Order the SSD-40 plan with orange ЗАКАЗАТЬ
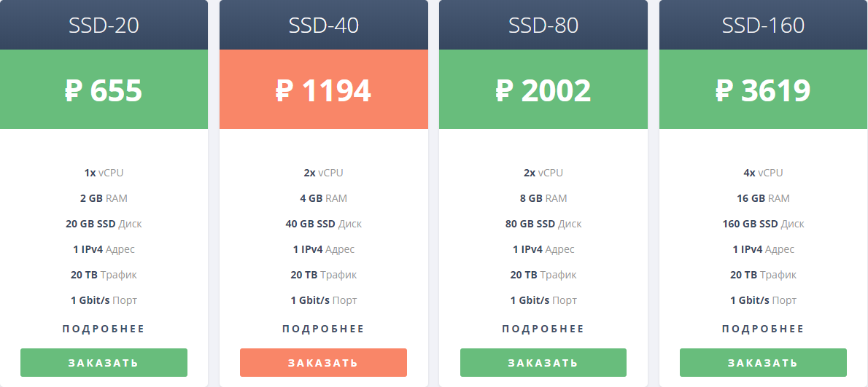The height and width of the screenshot is (387, 868). (323, 363)
